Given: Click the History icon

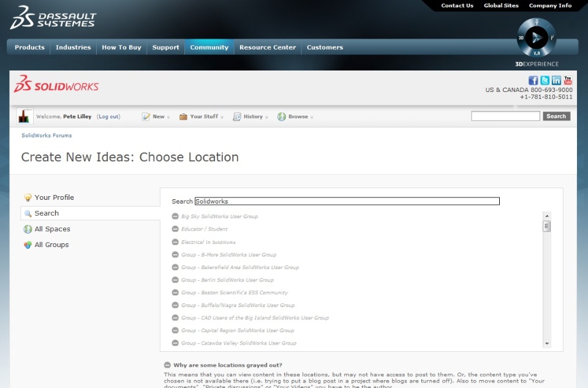Looking at the screenshot, I should 237,116.
